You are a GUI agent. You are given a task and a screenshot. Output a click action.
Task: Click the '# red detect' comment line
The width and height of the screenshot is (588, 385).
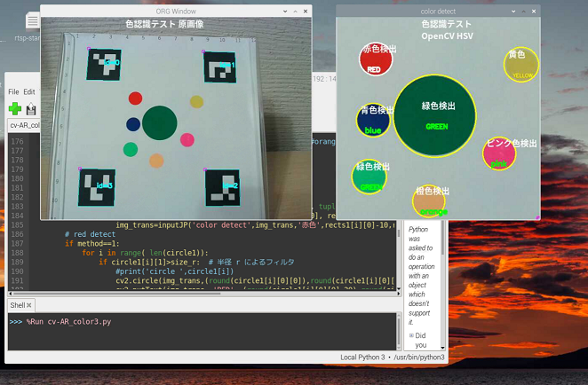point(90,234)
